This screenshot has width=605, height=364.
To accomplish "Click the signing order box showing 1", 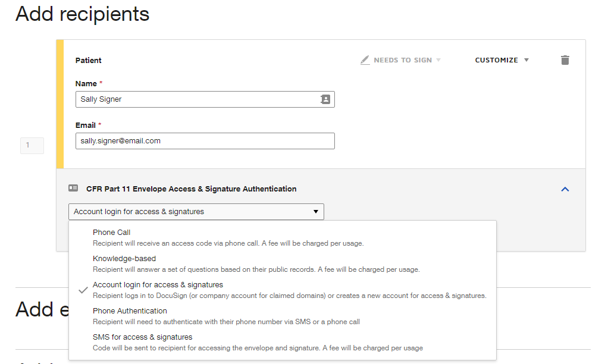I will click(x=32, y=145).
